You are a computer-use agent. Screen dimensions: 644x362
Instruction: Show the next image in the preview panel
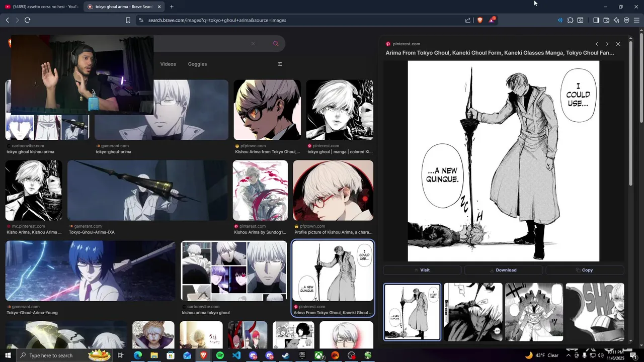607,44
